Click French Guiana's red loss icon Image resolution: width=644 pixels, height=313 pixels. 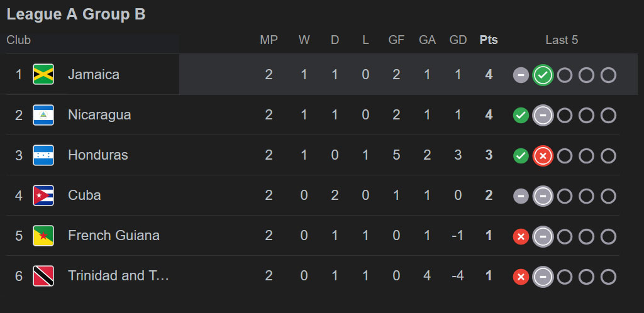(x=521, y=236)
